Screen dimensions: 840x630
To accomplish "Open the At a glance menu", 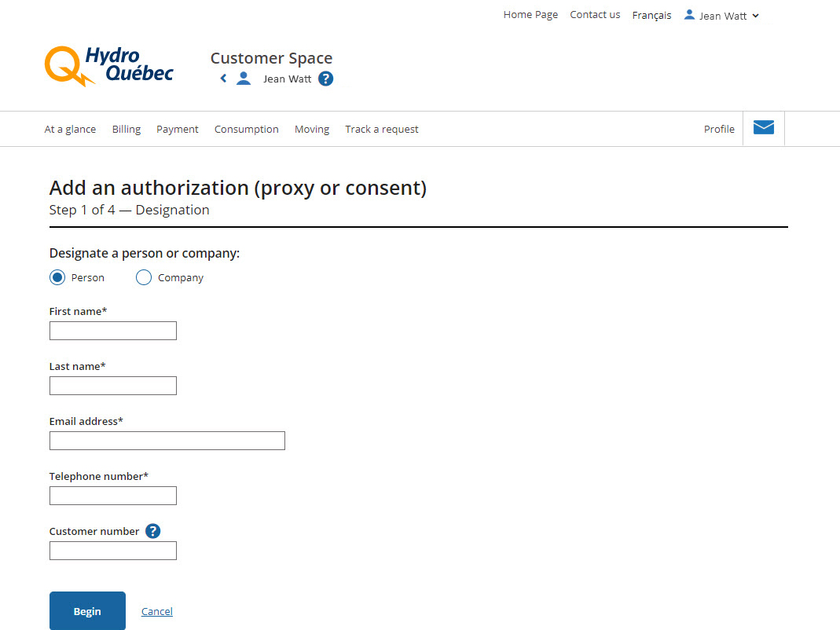I will pyautogui.click(x=70, y=129).
